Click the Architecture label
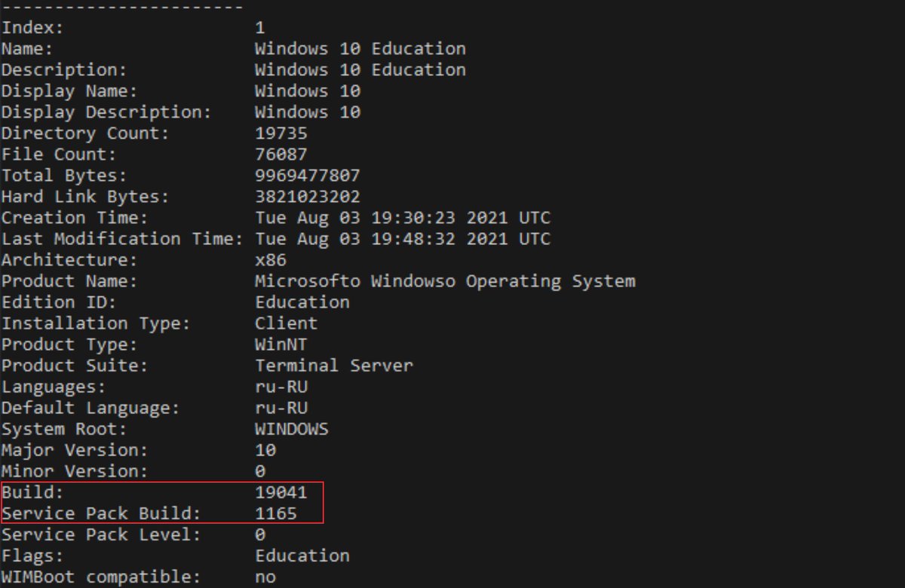The width and height of the screenshot is (905, 588). (69, 260)
